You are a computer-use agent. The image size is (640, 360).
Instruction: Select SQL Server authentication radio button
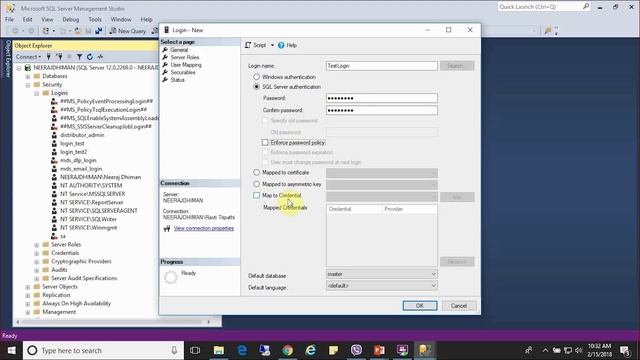pos(256,87)
